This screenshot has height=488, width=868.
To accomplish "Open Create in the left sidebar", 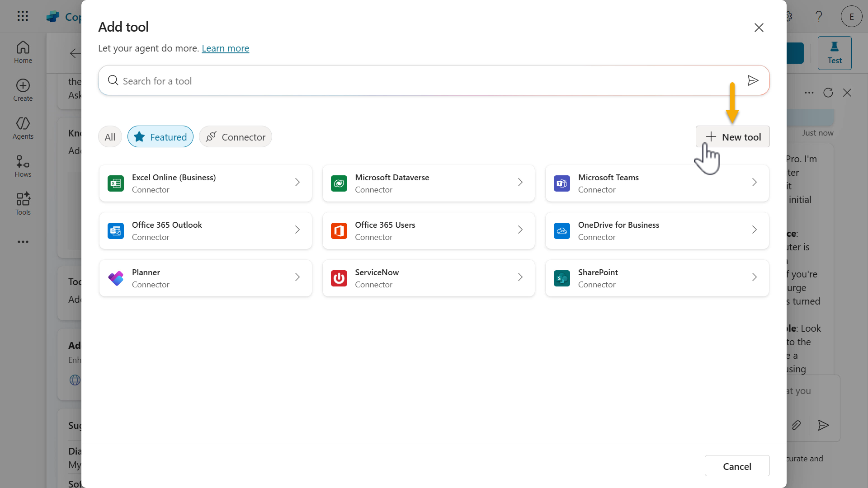I will 23,90.
